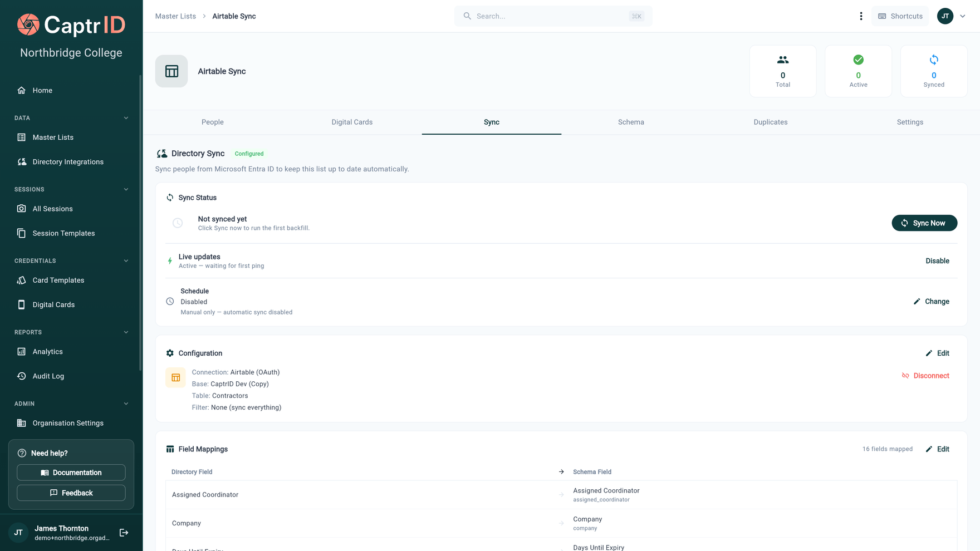Click the sidebar scrollbar
This screenshot has height=551, width=980.
pos(140,223)
